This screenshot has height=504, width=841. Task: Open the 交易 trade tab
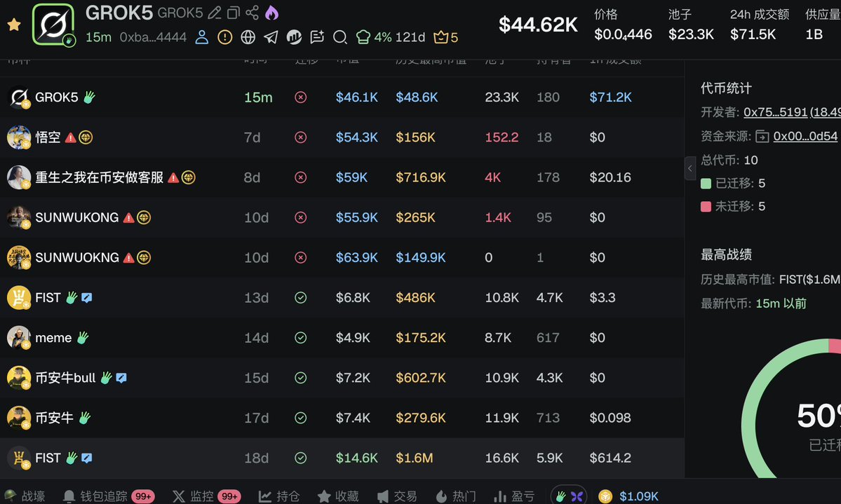coord(397,496)
